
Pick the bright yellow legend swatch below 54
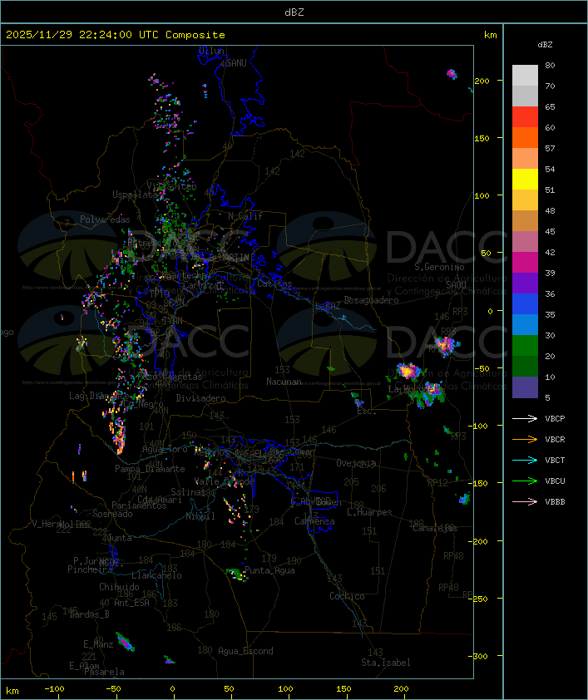pyautogui.click(x=525, y=180)
